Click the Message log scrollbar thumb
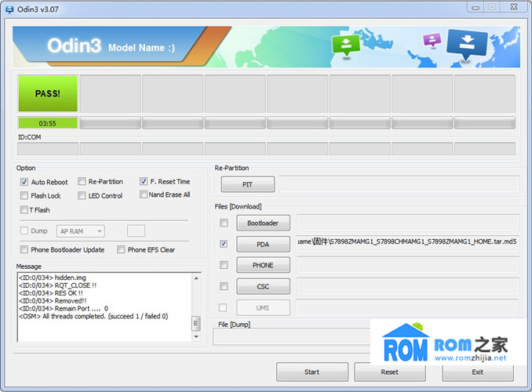The image size is (532, 392). [x=195, y=323]
